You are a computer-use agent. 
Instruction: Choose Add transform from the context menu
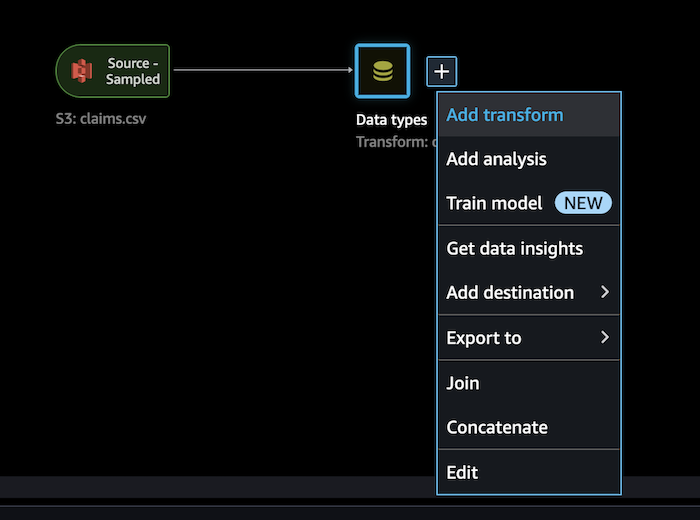coord(529,115)
